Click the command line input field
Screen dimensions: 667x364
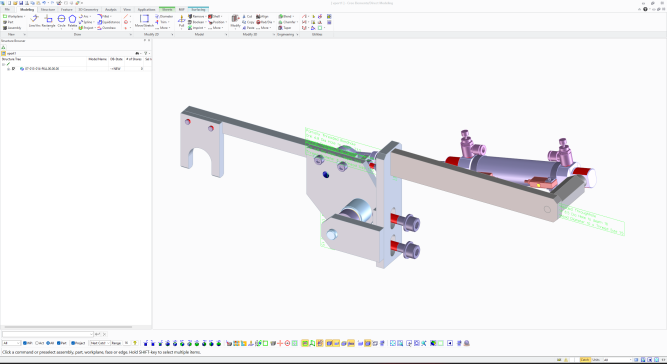[x=47, y=334]
